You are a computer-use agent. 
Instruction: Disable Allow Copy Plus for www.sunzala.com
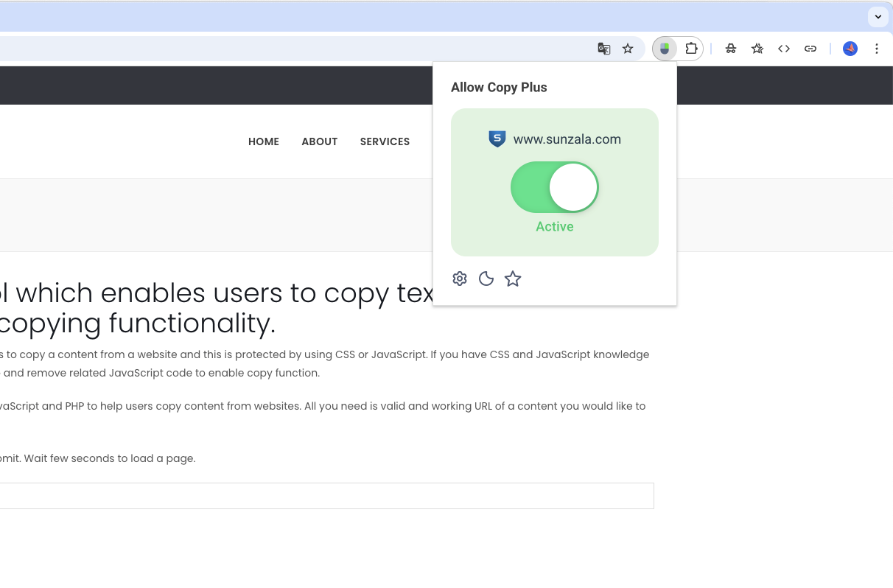coord(555,187)
